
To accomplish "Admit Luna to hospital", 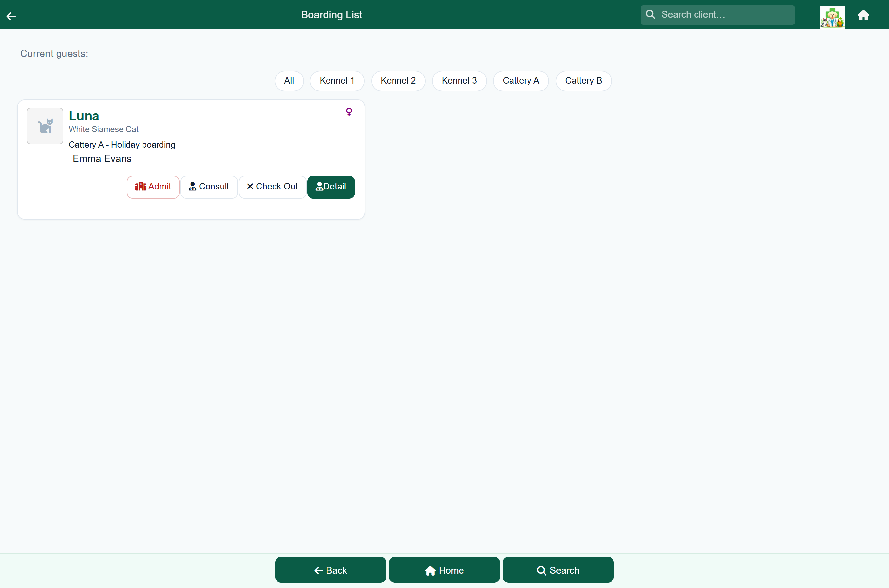I will (153, 187).
